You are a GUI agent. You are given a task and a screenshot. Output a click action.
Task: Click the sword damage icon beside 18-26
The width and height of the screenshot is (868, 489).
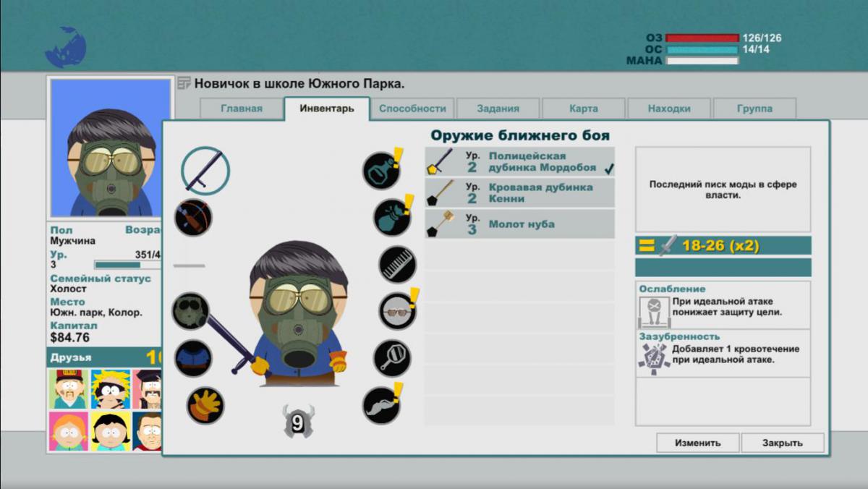[x=667, y=246]
